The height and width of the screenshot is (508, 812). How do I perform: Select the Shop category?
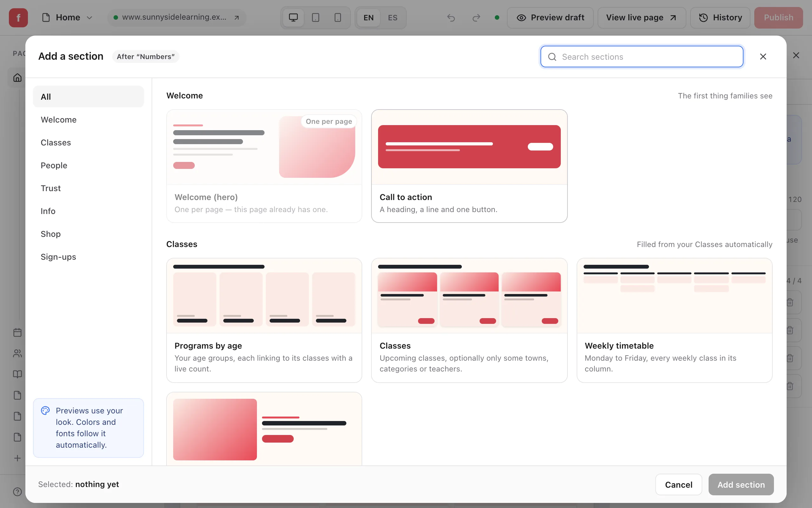pos(88,234)
